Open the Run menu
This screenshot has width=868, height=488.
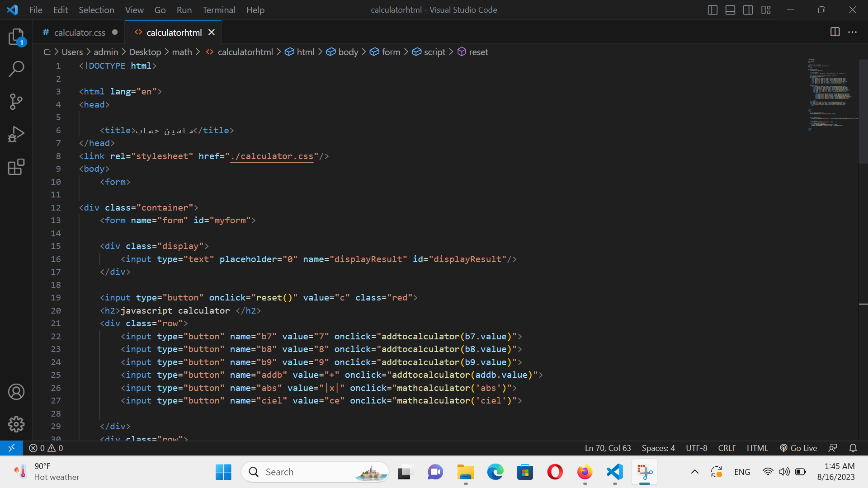click(184, 10)
